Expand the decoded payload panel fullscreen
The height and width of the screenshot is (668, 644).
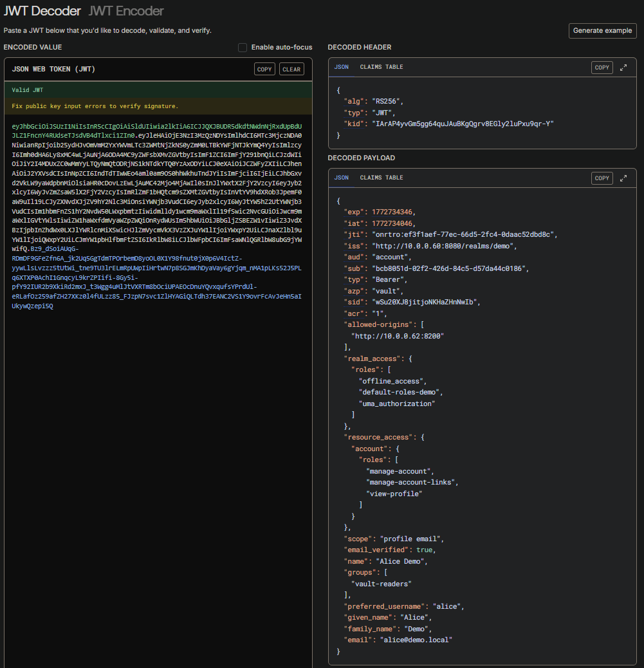coord(623,178)
